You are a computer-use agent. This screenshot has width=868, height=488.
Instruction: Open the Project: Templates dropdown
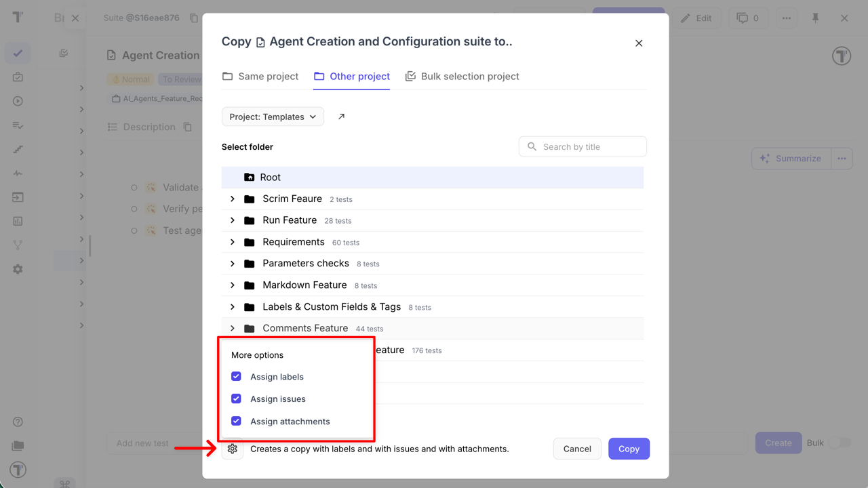273,117
